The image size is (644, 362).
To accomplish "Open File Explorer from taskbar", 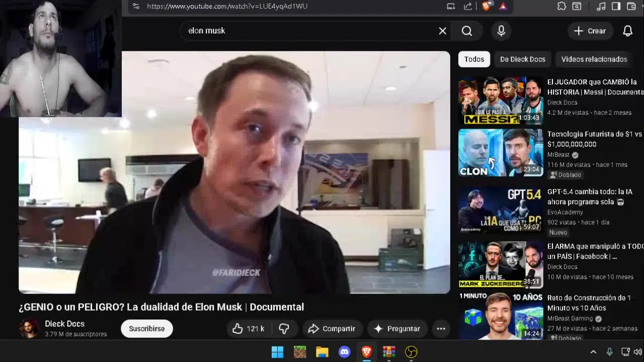I will [322, 352].
